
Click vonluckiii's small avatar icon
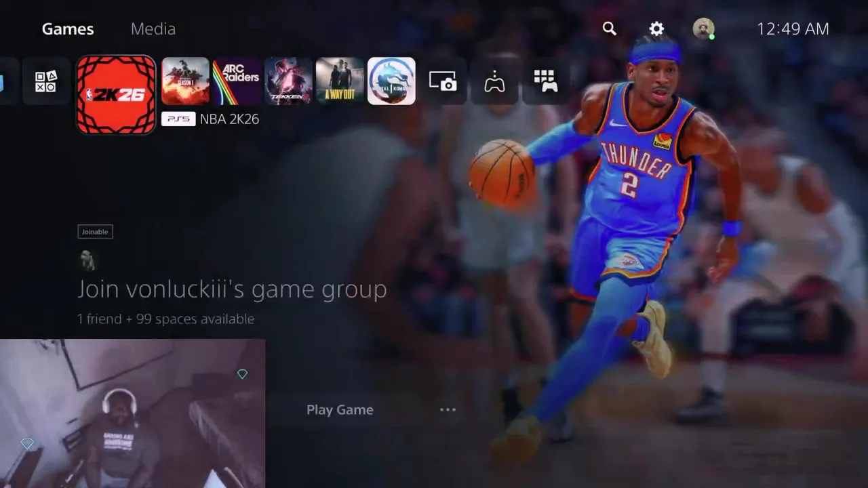[x=87, y=260]
